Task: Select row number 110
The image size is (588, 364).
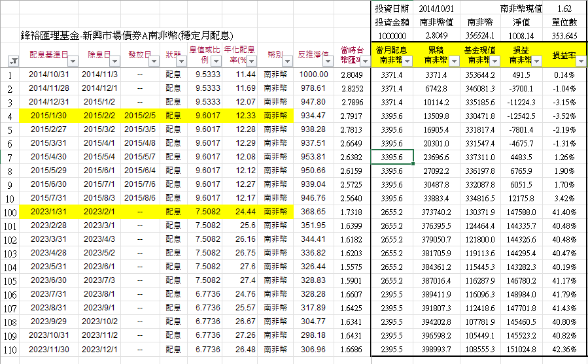Action: (10, 350)
